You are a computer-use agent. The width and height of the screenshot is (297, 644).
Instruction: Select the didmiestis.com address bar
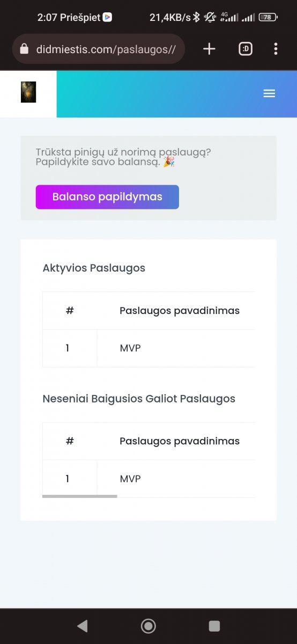pyautogui.click(x=99, y=49)
